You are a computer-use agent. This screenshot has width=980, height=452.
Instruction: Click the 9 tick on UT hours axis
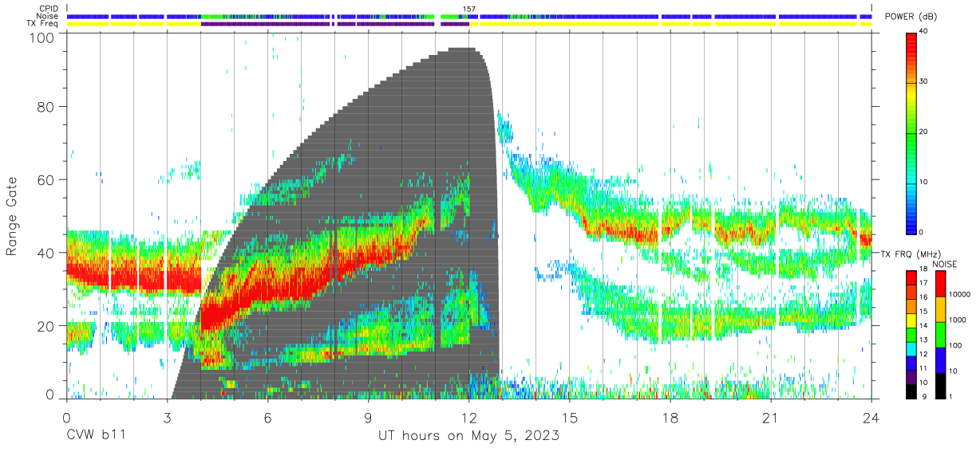[368, 417]
